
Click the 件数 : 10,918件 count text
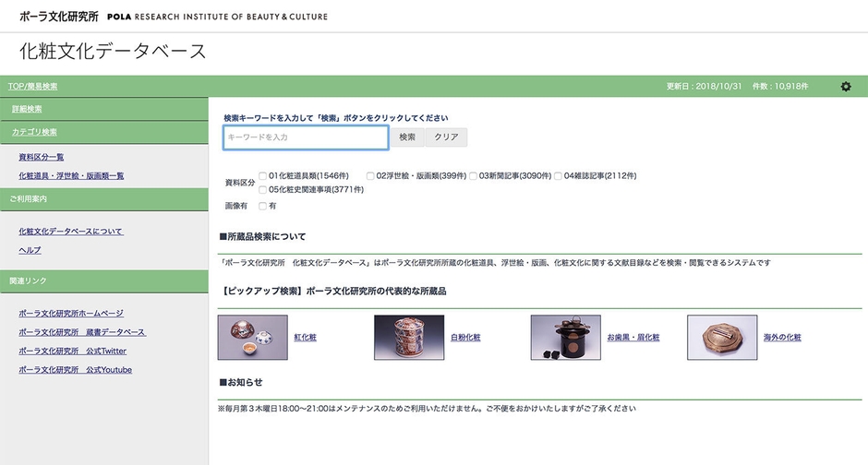tap(780, 86)
